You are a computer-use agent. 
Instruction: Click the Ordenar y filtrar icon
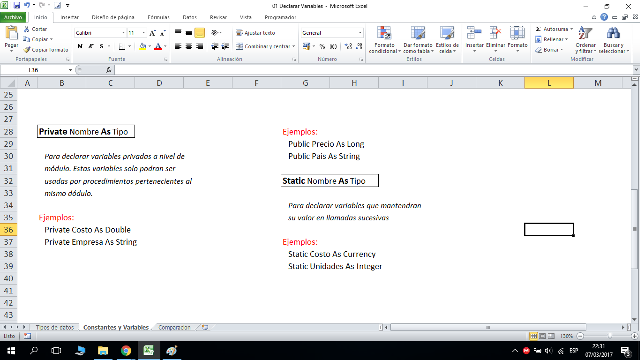tap(585, 40)
